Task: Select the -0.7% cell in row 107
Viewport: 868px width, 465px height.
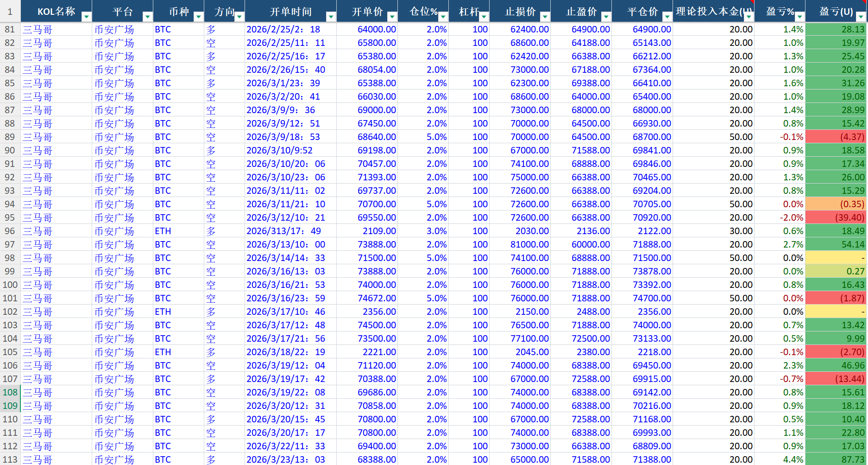Action: click(780, 379)
